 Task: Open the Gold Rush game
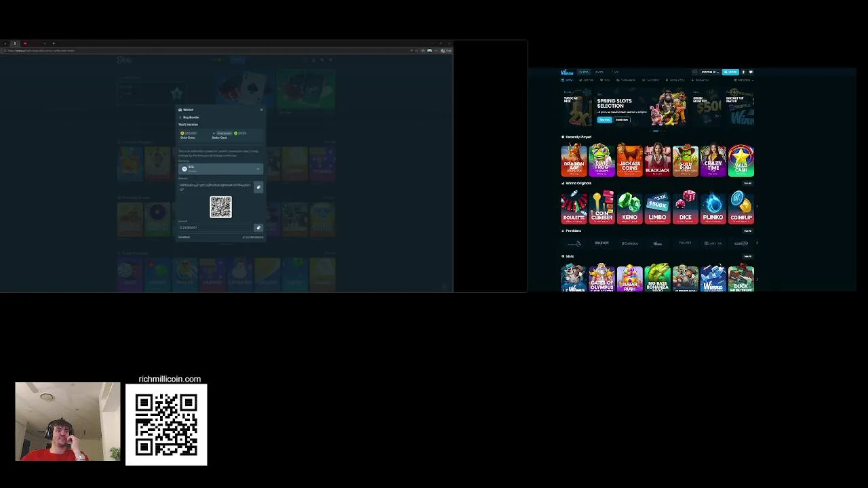pos(685,160)
